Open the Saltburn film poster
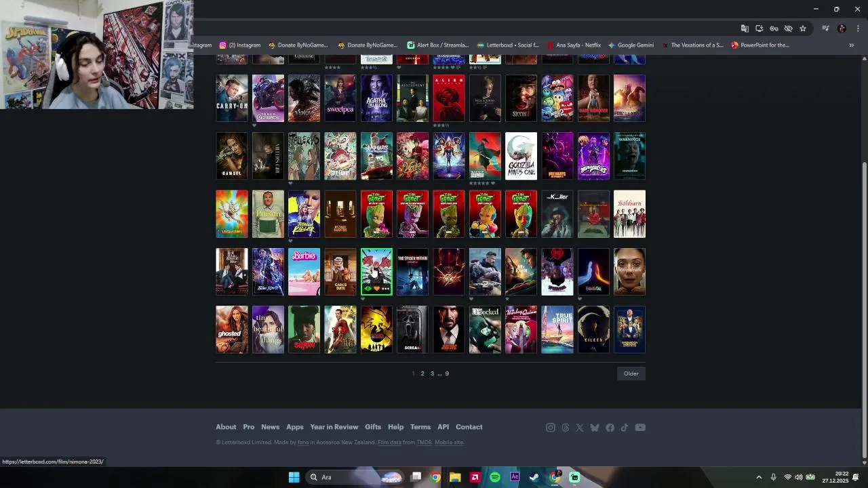Viewport: 868px width, 488px height. [629, 214]
